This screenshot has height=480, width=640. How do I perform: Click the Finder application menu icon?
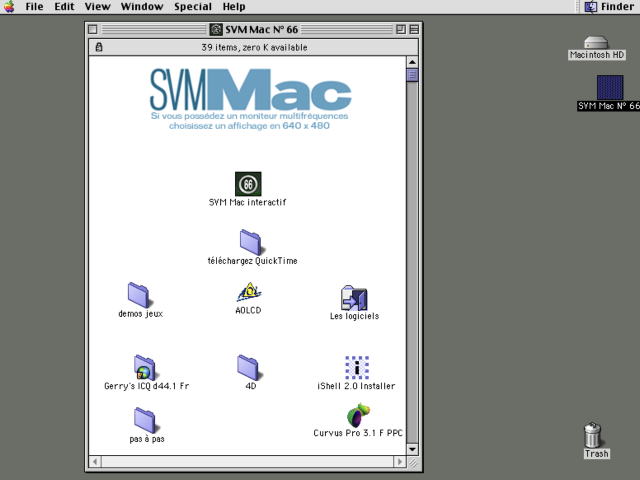pos(591,7)
